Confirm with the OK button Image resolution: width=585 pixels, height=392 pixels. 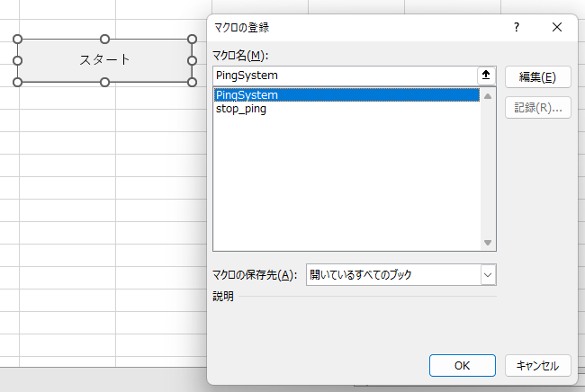point(462,365)
